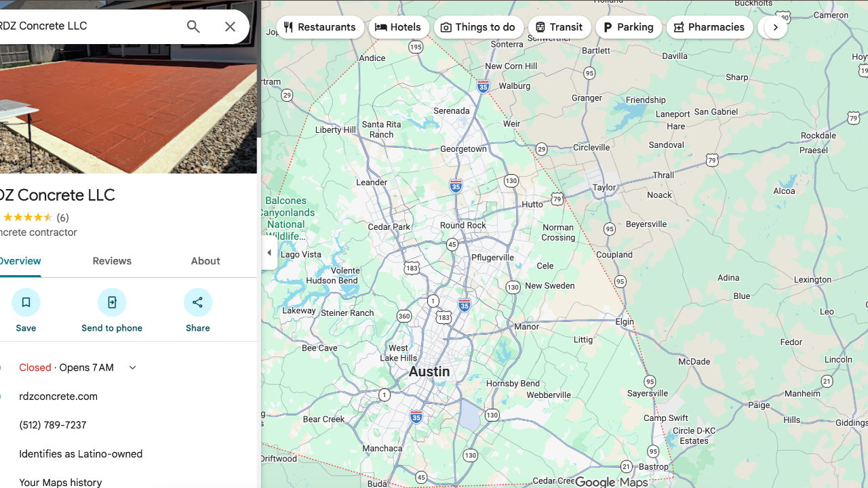Open Your Maps history
Screen dimensions: 868x488
click(60, 482)
